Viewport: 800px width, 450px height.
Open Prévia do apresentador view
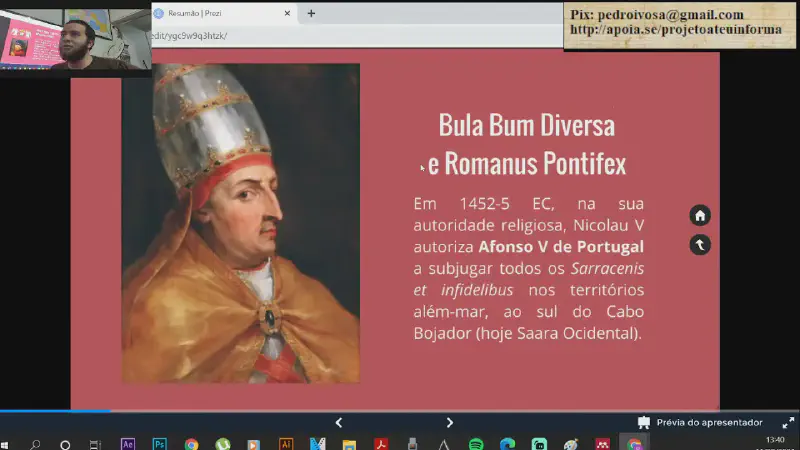(x=699, y=422)
